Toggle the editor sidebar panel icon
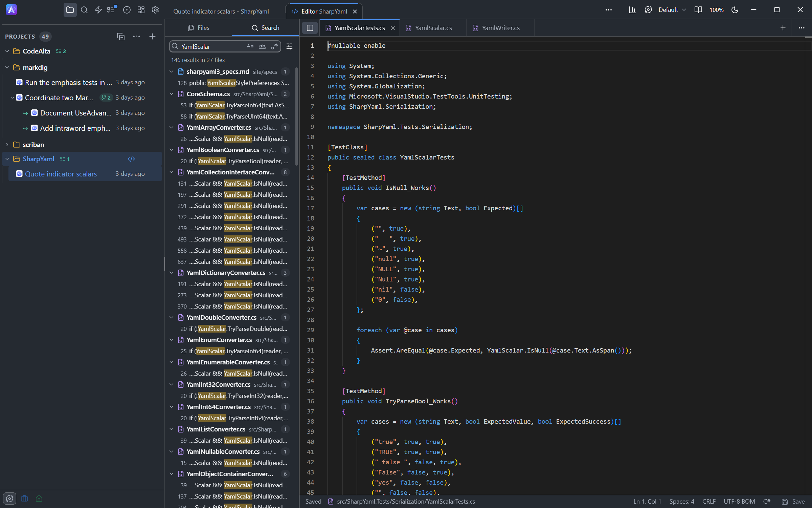Screen dimensions: 812x508 click(310, 28)
